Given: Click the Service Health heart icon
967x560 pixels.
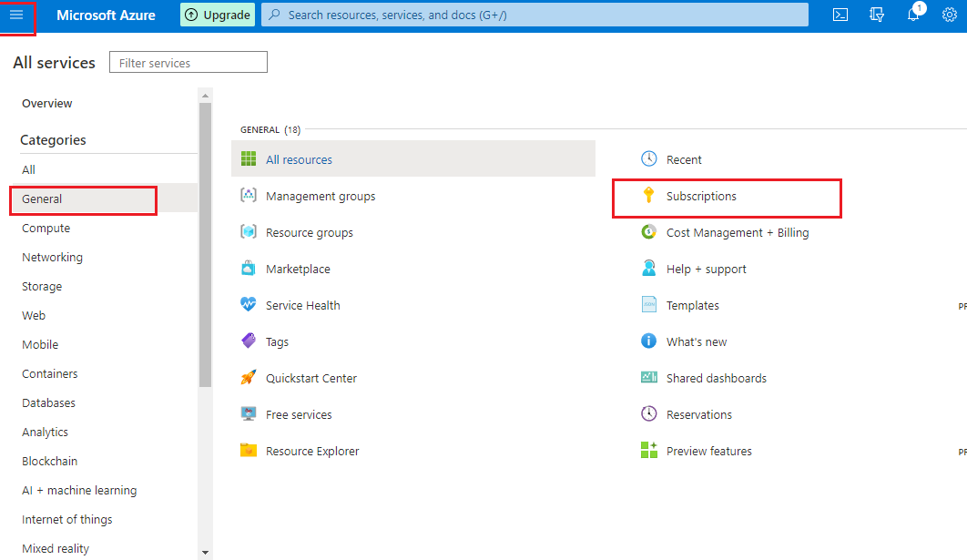Looking at the screenshot, I should (249, 305).
